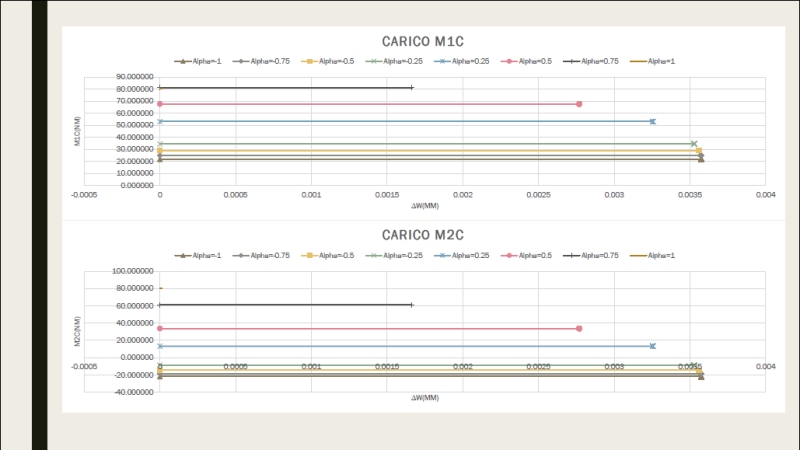Click pink circle endpoint marker in M1C chart

point(579,104)
